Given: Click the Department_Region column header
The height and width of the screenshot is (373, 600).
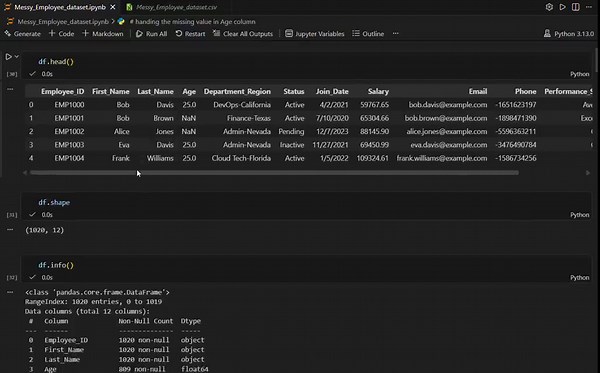Looking at the screenshot, I should 237,91.
